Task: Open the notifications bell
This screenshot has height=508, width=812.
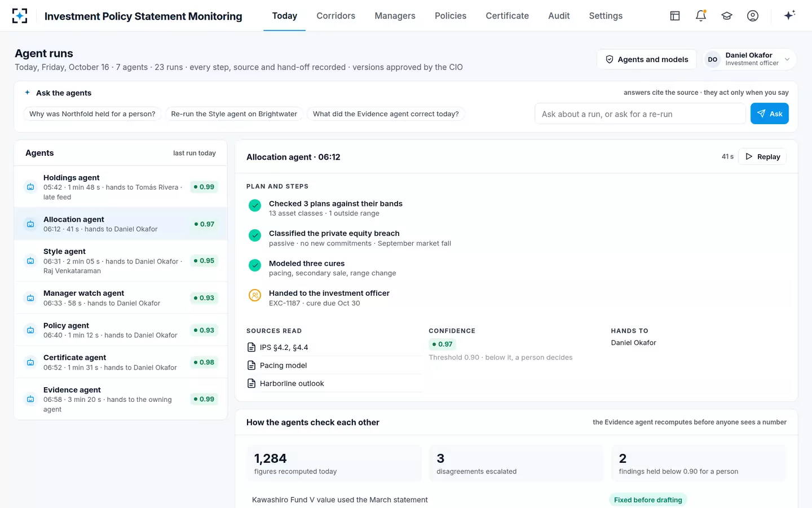Action: point(701,16)
